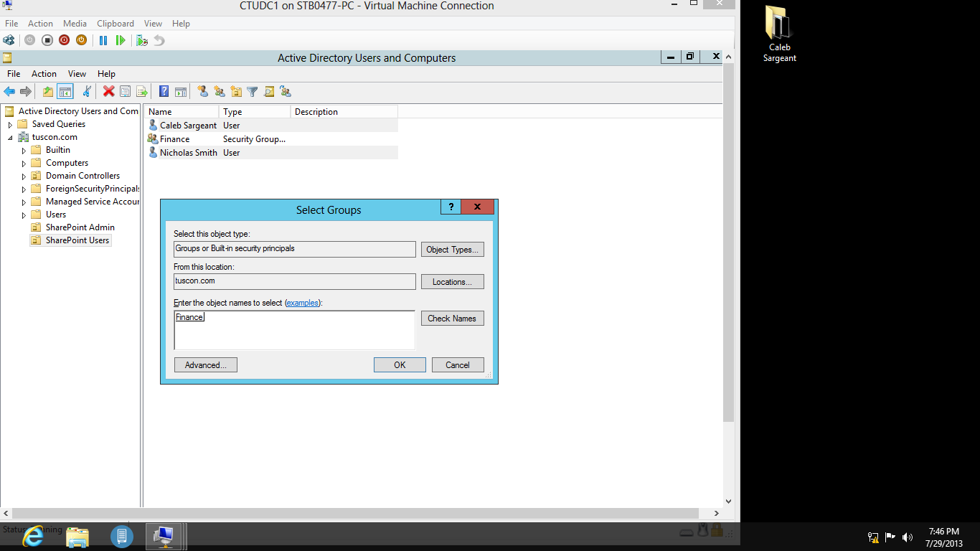This screenshot has width=980, height=551.
Task: Toggle the Show/Hide Console Tree icon
Action: click(x=65, y=91)
